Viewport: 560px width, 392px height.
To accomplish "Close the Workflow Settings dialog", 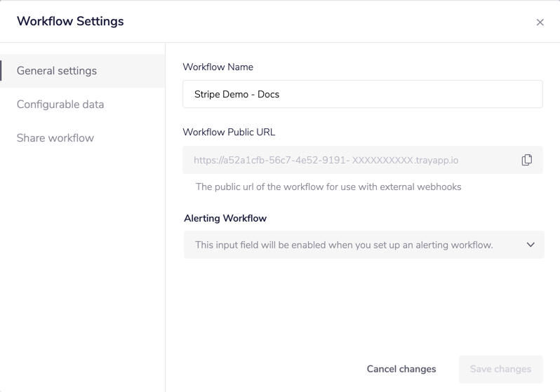I will coord(540,22).
